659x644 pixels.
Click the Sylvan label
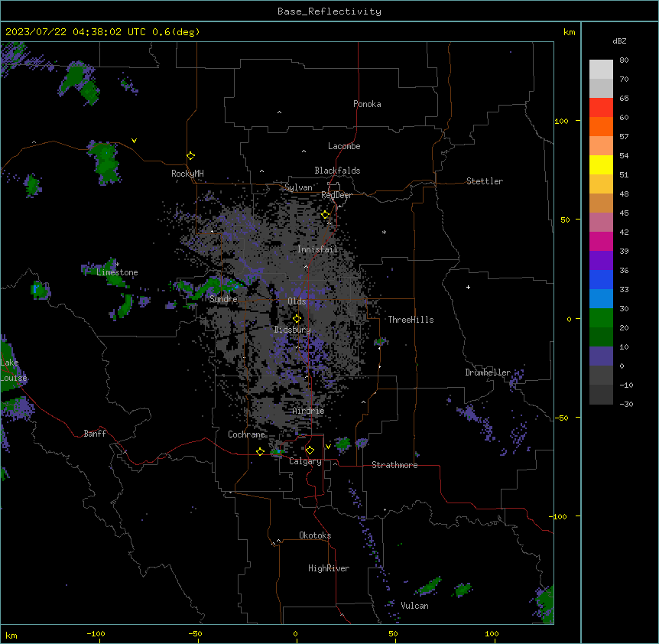coord(298,187)
